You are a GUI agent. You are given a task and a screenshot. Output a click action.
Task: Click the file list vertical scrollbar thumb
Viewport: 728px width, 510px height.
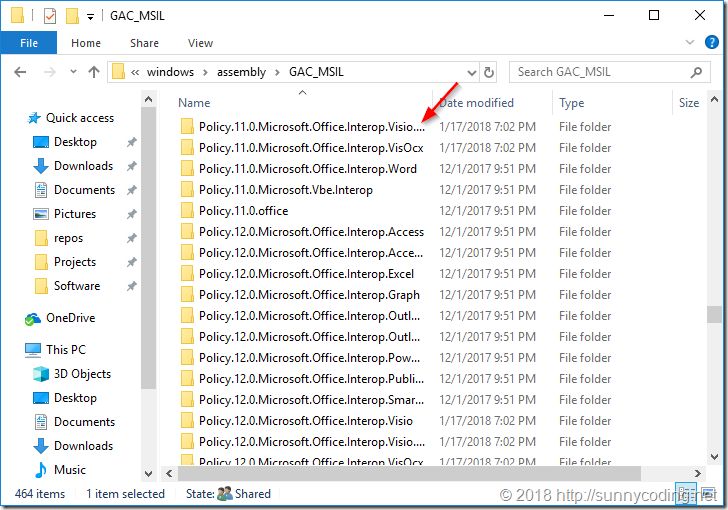714,314
